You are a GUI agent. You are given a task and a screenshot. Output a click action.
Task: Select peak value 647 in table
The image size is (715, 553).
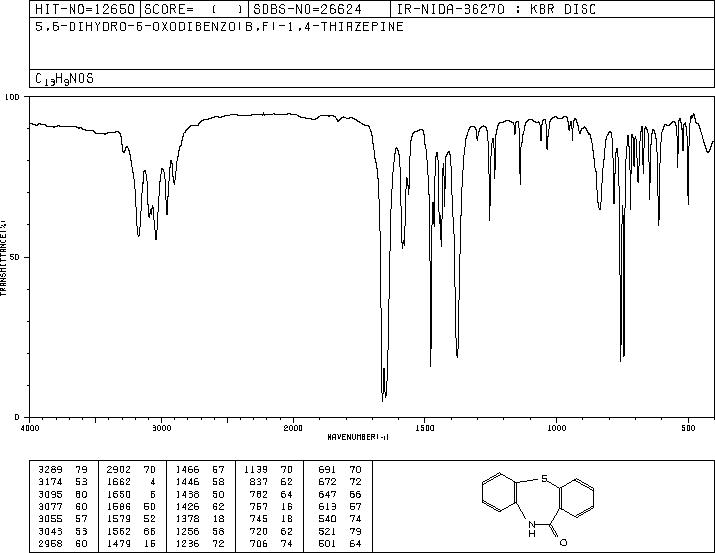click(327, 494)
